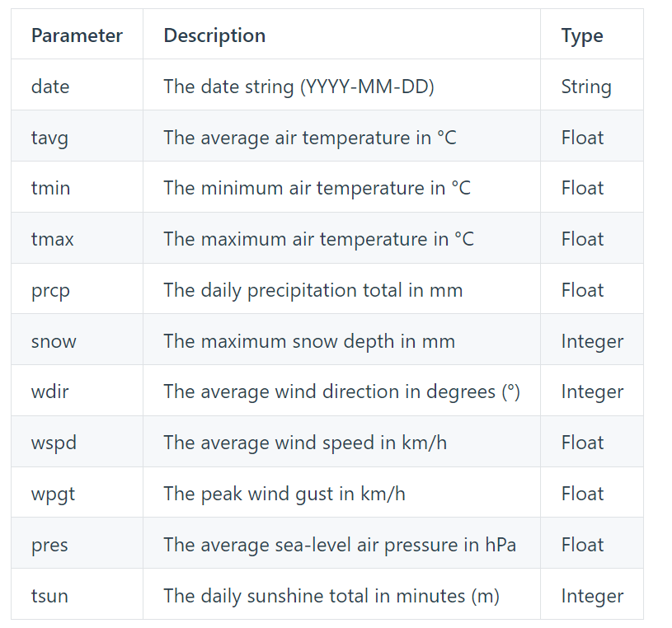Click the Integer type in snow row
This screenshot has height=628, width=672.
coord(592,342)
